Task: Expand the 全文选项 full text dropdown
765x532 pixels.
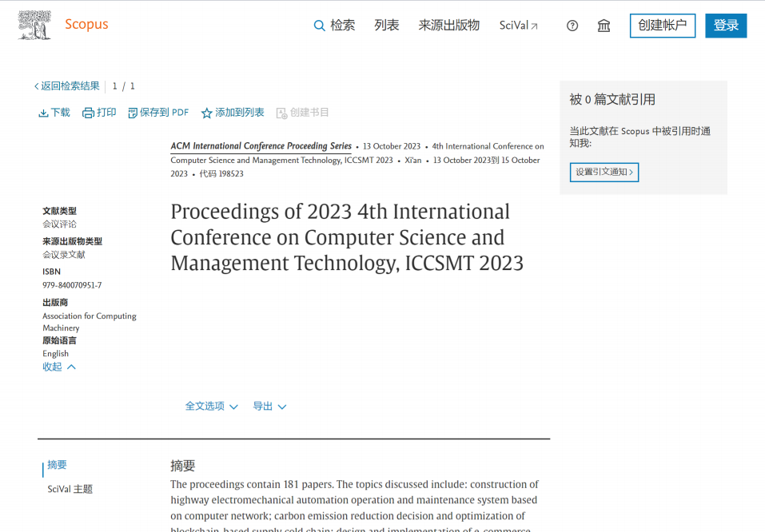Action: [x=211, y=407]
